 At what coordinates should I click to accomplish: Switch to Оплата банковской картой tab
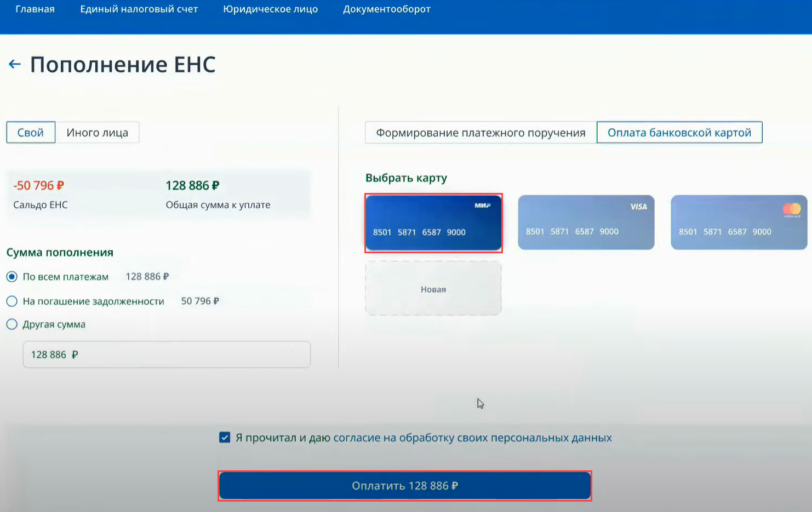click(x=679, y=133)
